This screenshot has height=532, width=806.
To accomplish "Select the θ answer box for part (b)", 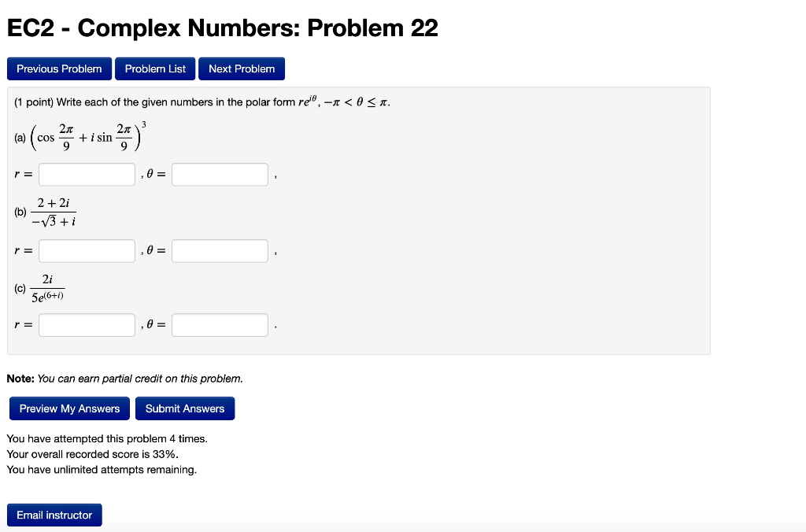I will coord(220,250).
